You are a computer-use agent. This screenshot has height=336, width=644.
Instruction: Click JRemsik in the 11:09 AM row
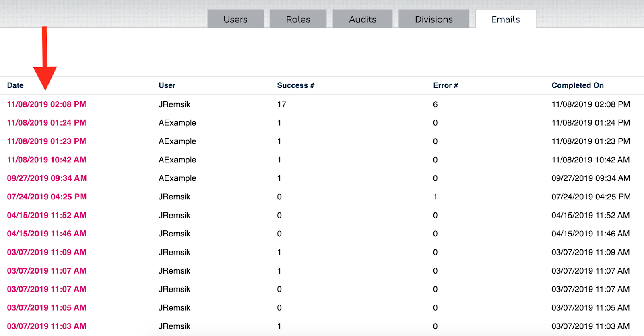coord(174,253)
